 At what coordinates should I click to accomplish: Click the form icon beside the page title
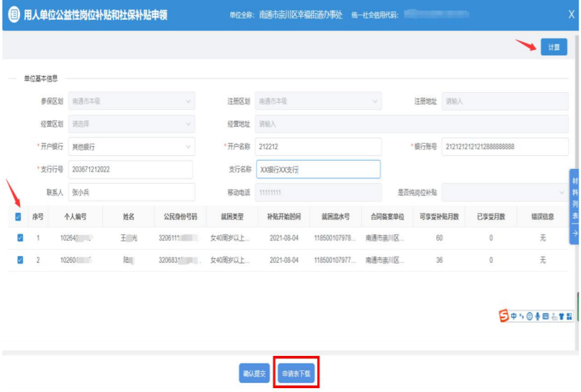click(x=14, y=15)
